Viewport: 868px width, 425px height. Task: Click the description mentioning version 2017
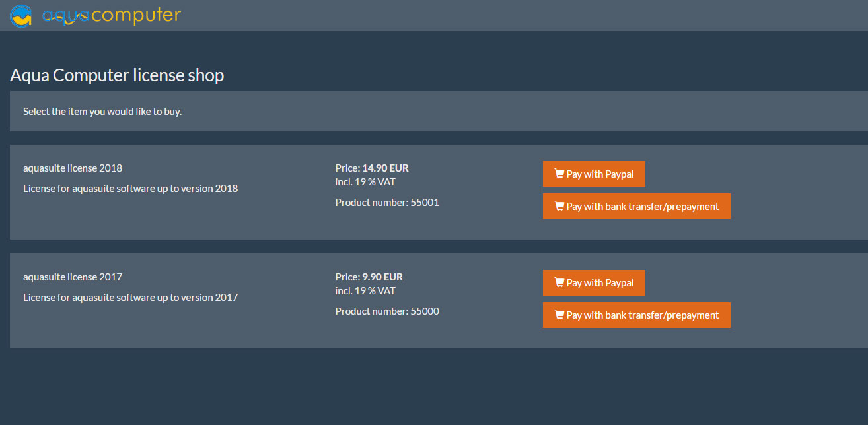130,298
